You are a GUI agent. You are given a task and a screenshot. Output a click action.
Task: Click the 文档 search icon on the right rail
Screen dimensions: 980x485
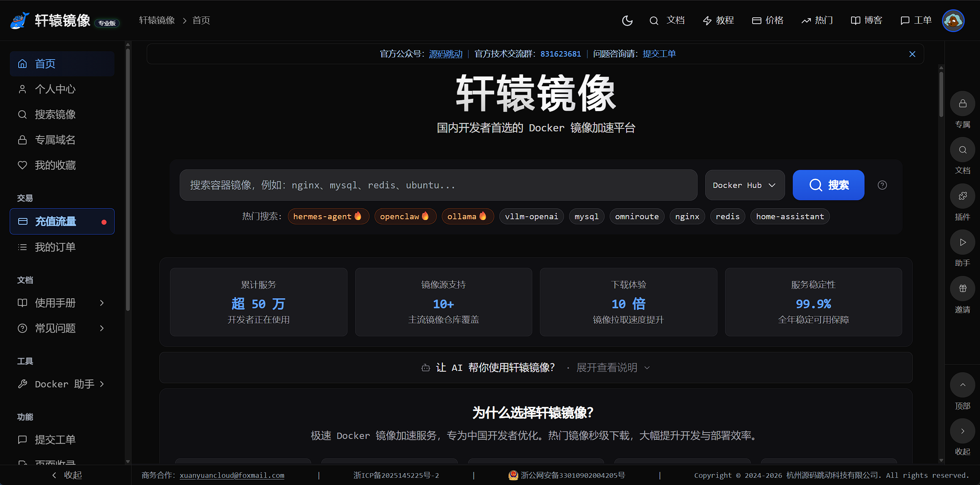tap(963, 150)
